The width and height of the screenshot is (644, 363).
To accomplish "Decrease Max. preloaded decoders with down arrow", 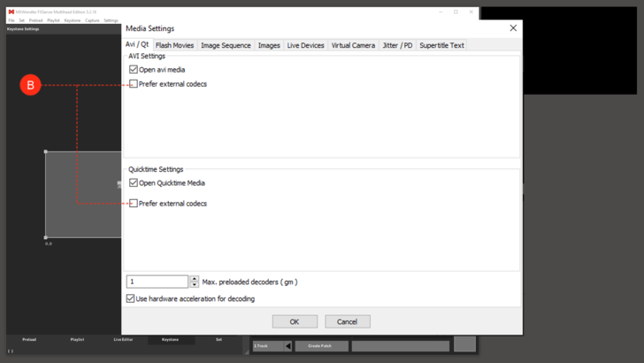I will click(x=195, y=284).
